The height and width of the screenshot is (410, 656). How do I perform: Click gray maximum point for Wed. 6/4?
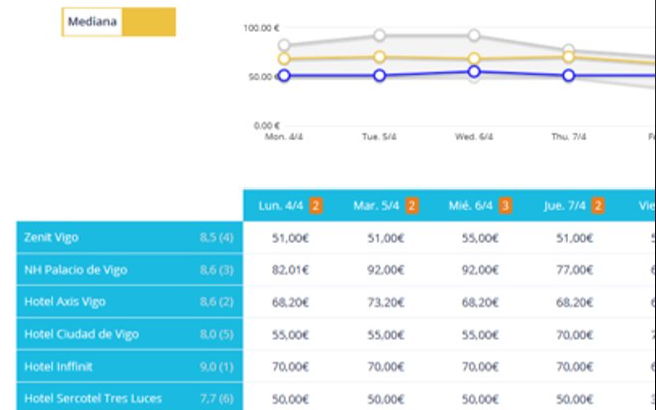point(474,35)
